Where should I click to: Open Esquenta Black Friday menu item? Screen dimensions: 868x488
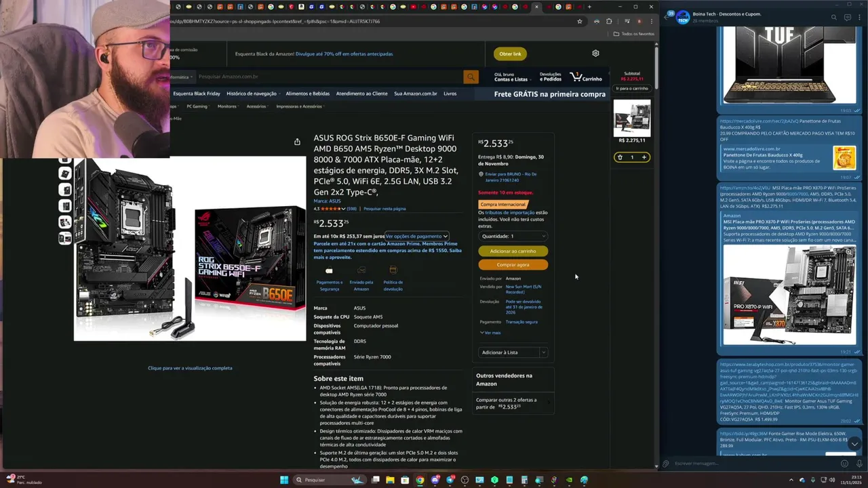click(x=197, y=94)
